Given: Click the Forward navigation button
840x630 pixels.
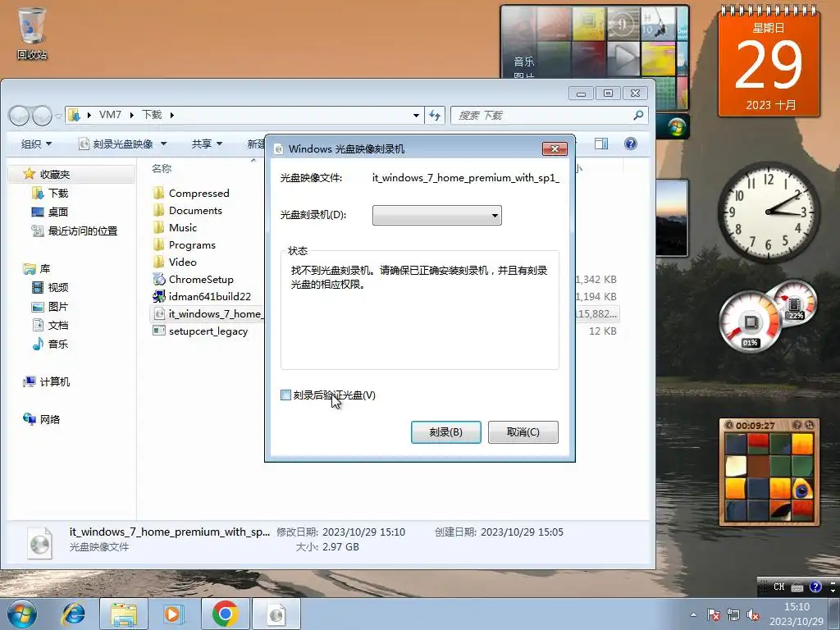Looking at the screenshot, I should pos(42,115).
